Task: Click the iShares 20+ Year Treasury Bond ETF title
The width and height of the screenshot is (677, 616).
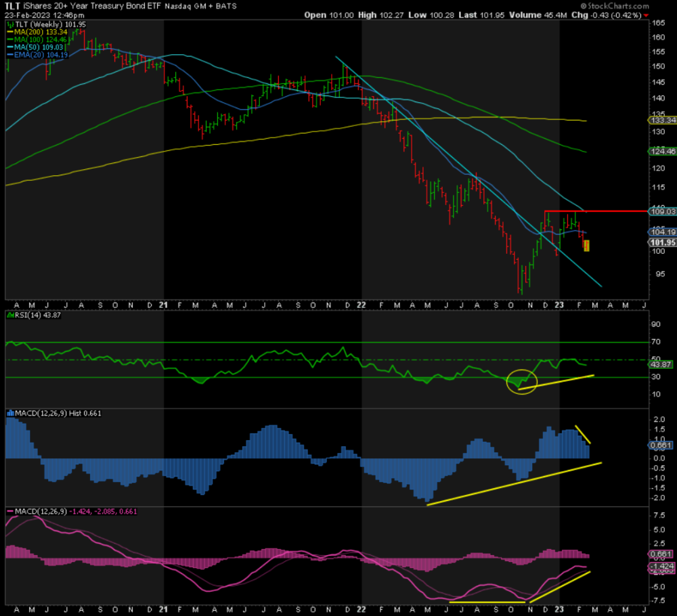Action: point(92,6)
